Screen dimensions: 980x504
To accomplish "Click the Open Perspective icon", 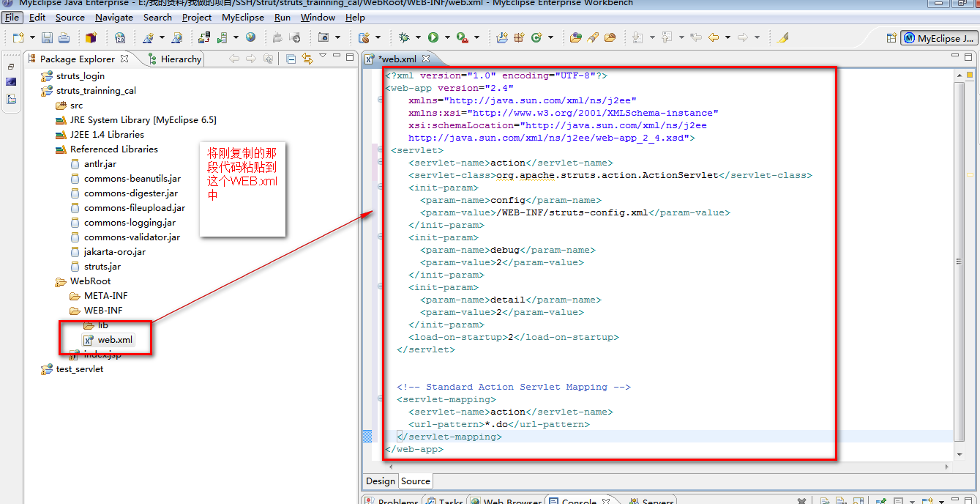I will (x=891, y=38).
